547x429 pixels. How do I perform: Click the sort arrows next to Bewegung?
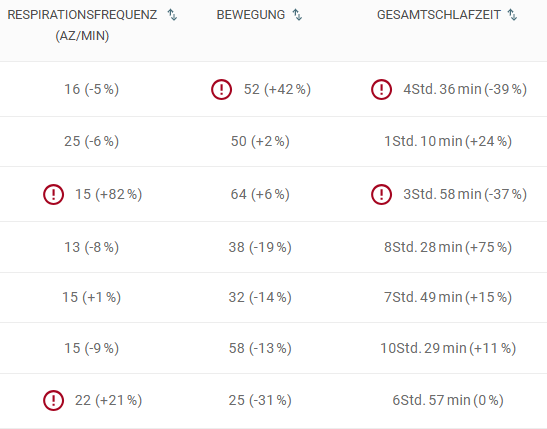point(297,15)
